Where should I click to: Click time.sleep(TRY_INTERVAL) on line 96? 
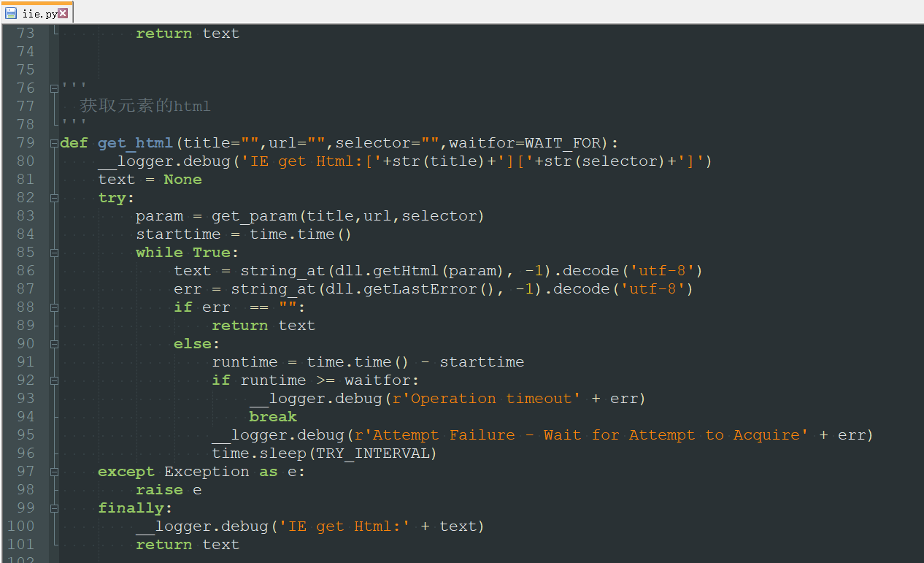(324, 453)
